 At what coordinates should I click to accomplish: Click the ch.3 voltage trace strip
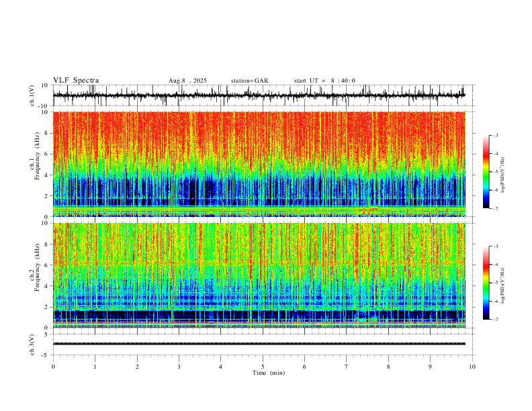click(x=259, y=344)
